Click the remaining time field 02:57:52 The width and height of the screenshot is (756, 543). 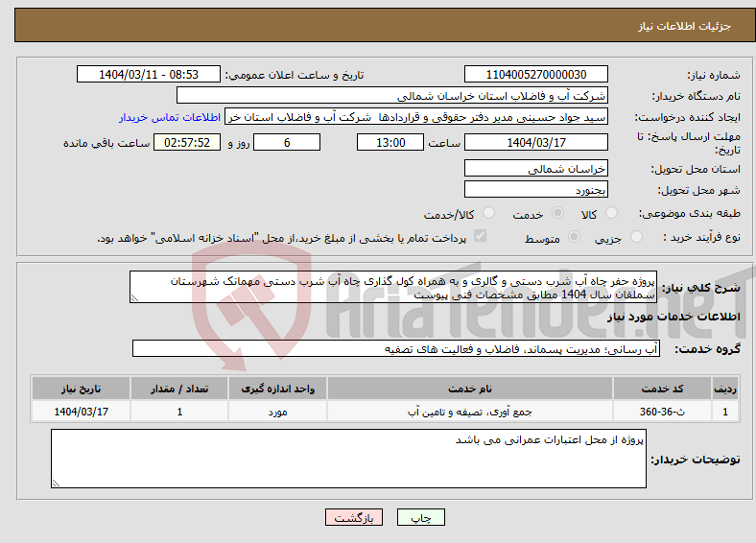coord(187,142)
